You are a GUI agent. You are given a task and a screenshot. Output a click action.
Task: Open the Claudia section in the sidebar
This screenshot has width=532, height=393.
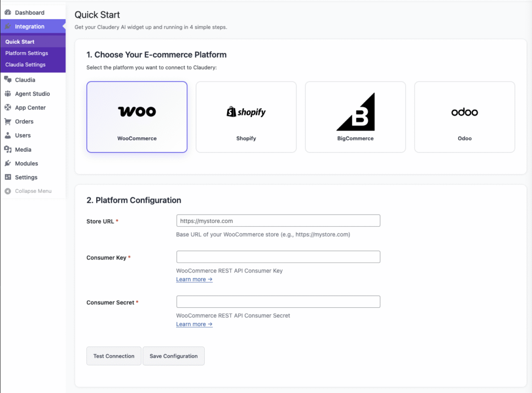click(25, 80)
